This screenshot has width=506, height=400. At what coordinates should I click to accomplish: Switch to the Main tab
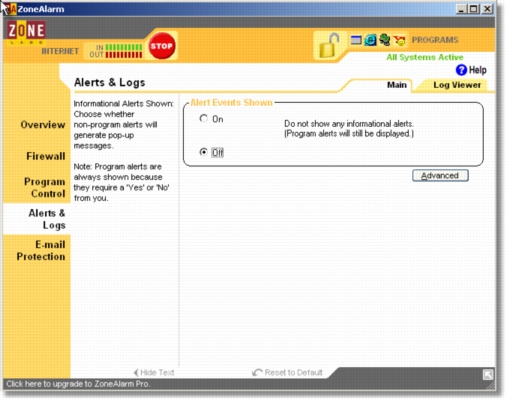[397, 85]
